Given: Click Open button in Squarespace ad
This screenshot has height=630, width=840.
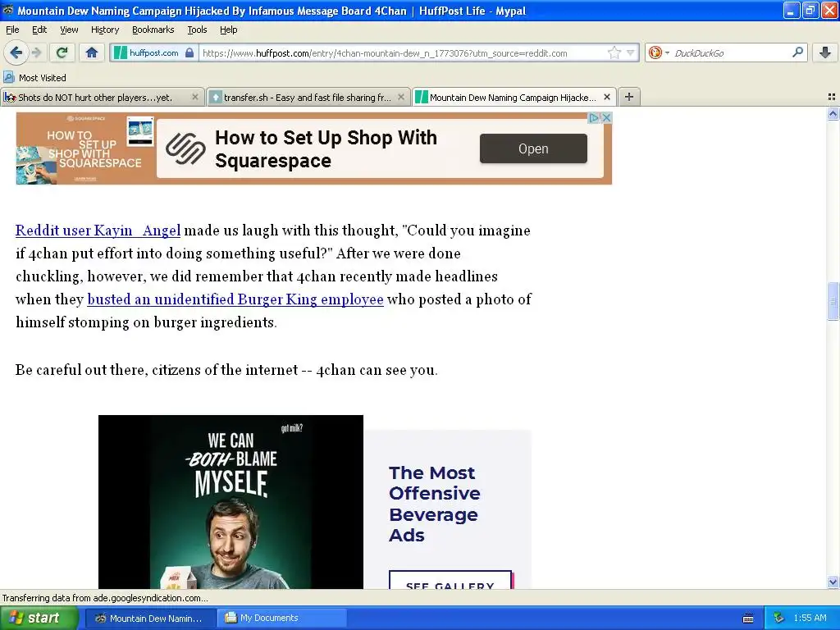Looking at the screenshot, I should click(x=533, y=148).
